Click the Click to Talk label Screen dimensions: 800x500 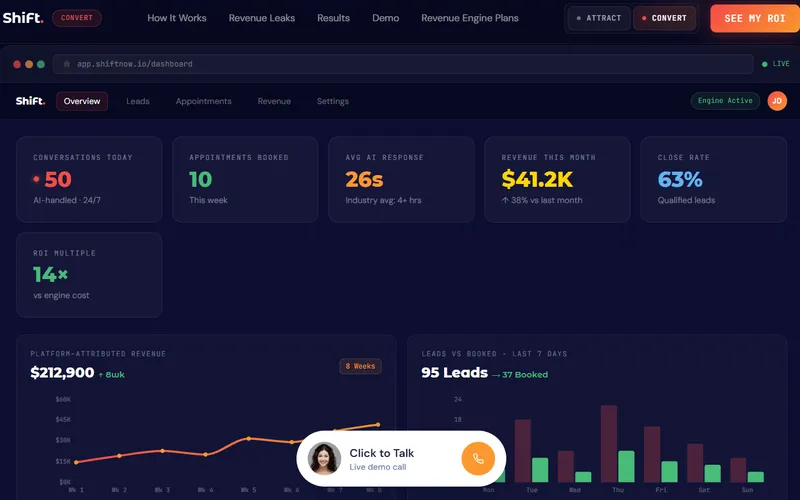coord(382,453)
